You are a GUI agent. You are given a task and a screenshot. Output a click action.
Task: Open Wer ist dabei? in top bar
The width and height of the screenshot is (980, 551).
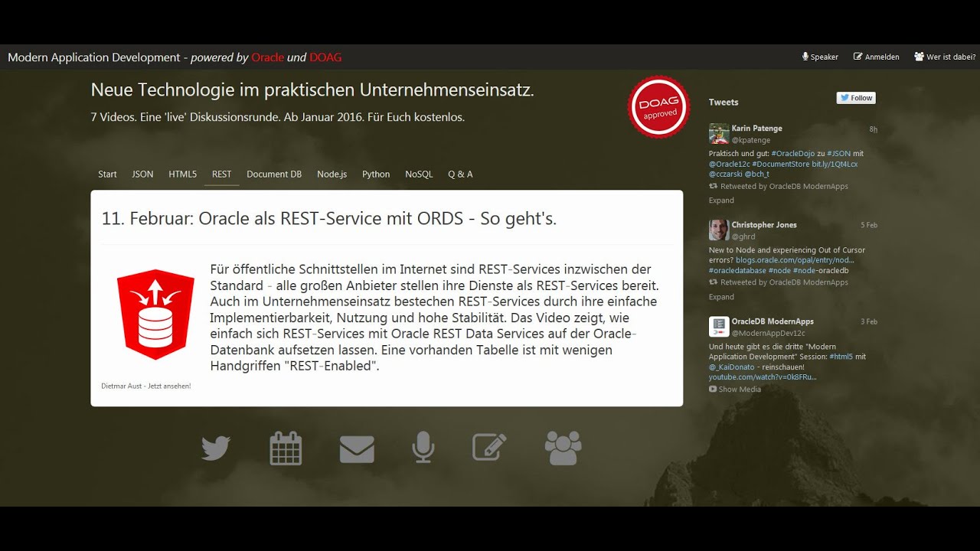coord(946,57)
